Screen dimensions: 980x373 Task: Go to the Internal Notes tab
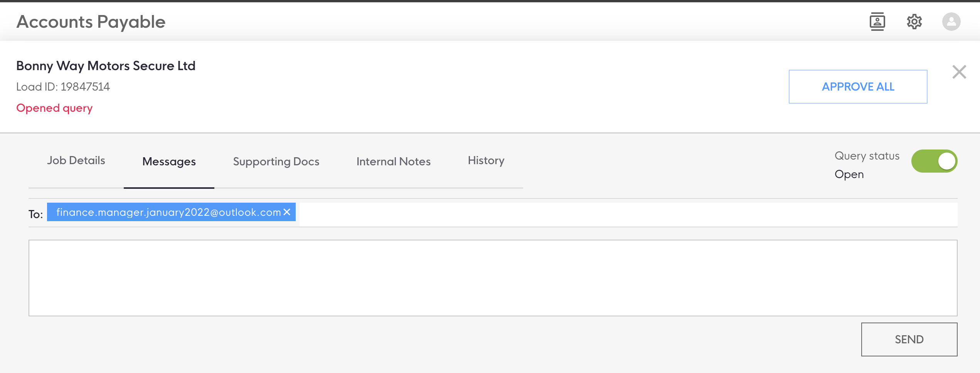393,161
